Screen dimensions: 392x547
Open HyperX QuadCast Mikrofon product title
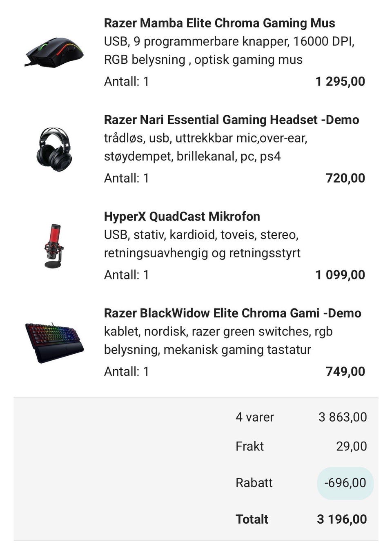pyautogui.click(x=182, y=217)
